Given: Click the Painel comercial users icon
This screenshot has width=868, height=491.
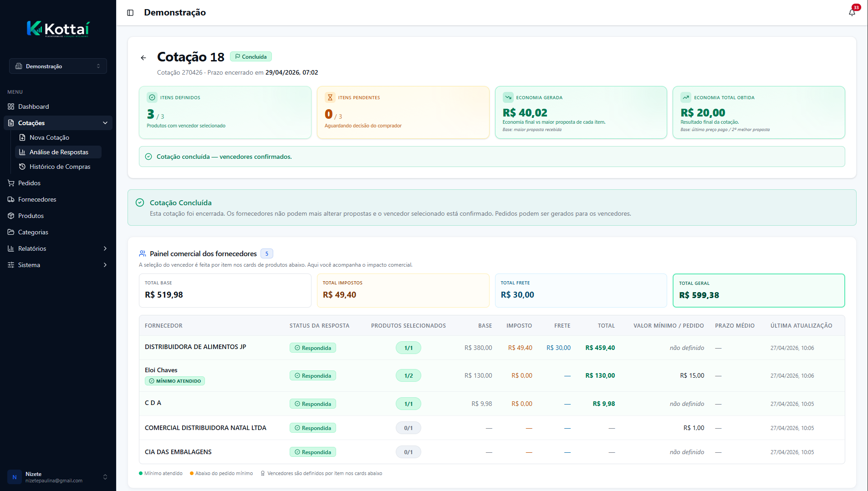Looking at the screenshot, I should click(143, 253).
